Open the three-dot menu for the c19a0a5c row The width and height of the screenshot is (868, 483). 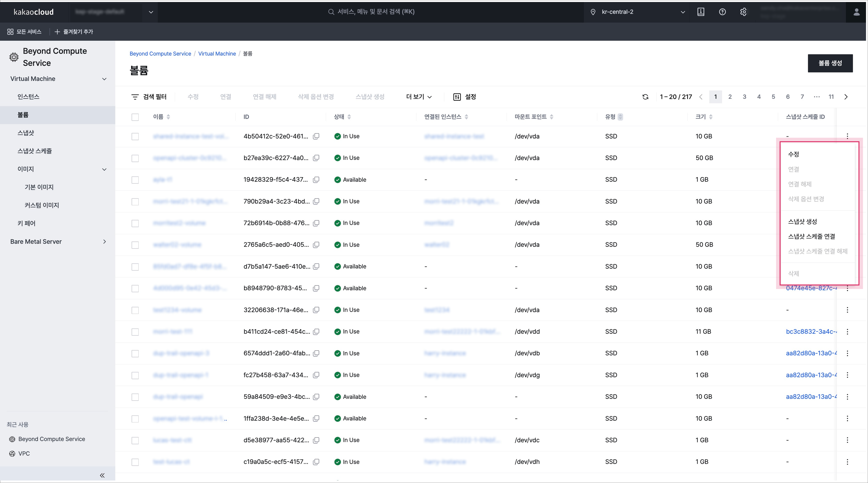pos(847,462)
